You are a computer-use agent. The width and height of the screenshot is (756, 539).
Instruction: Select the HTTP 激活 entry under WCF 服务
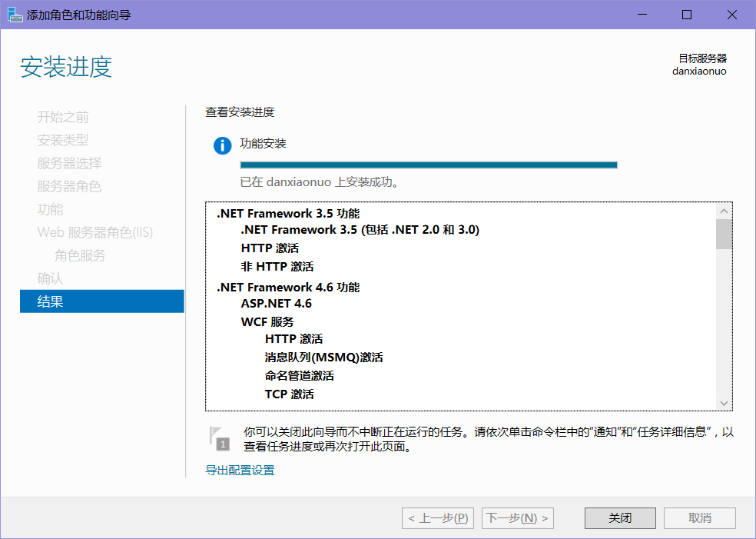pyautogui.click(x=296, y=338)
